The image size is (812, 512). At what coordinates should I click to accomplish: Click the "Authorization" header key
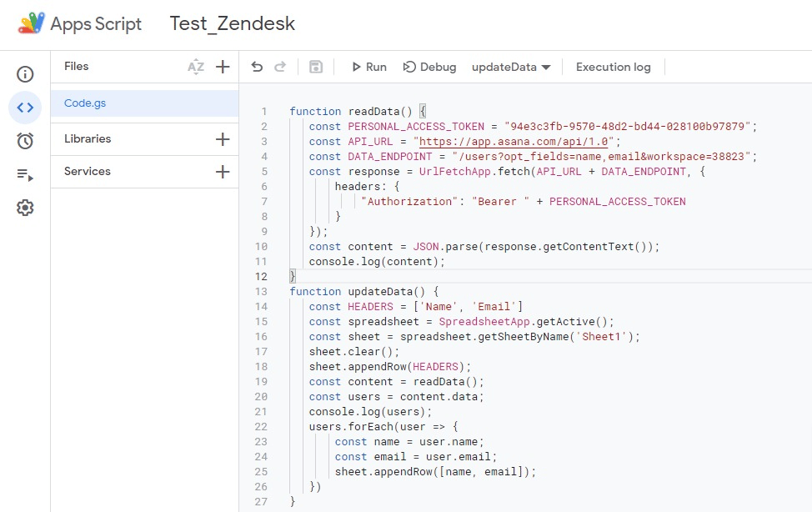pos(409,202)
